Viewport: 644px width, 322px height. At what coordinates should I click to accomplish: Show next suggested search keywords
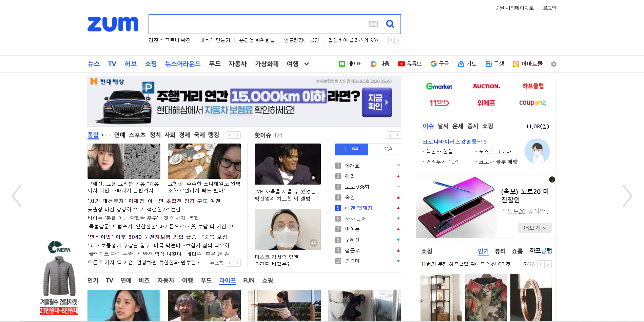point(398,40)
